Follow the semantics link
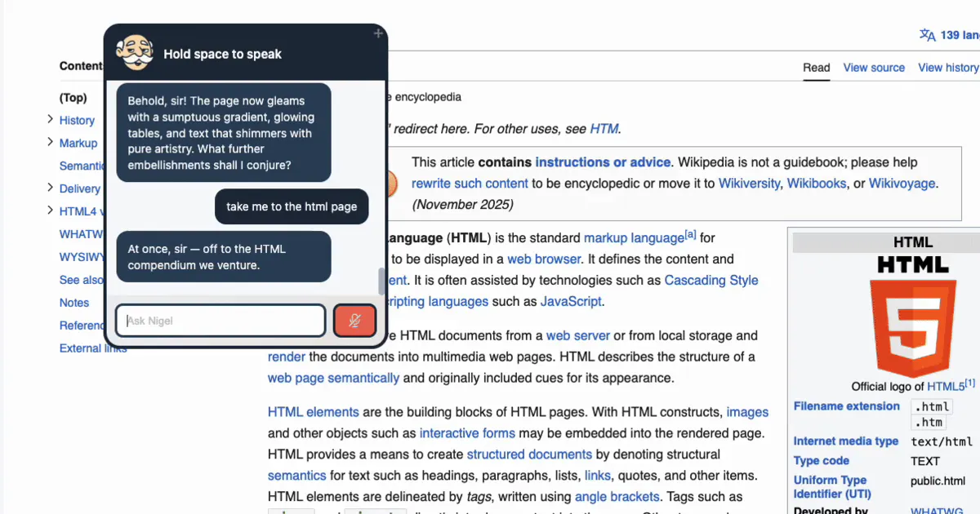 (298, 476)
